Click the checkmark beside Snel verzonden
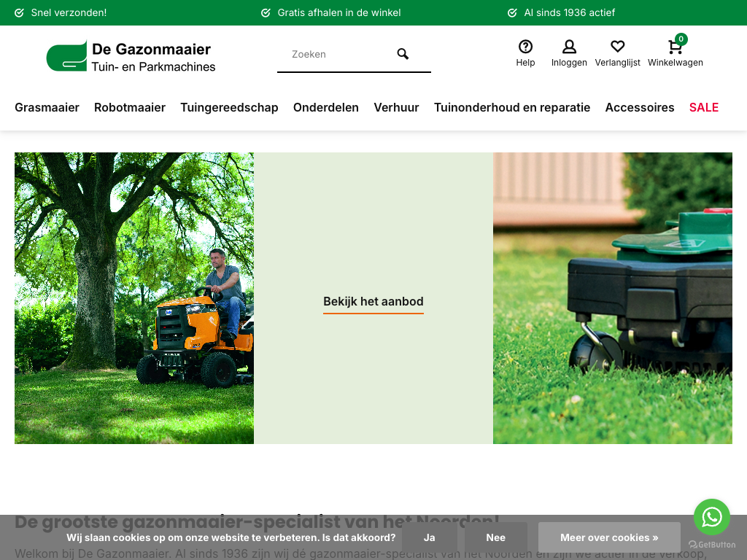 20,13
